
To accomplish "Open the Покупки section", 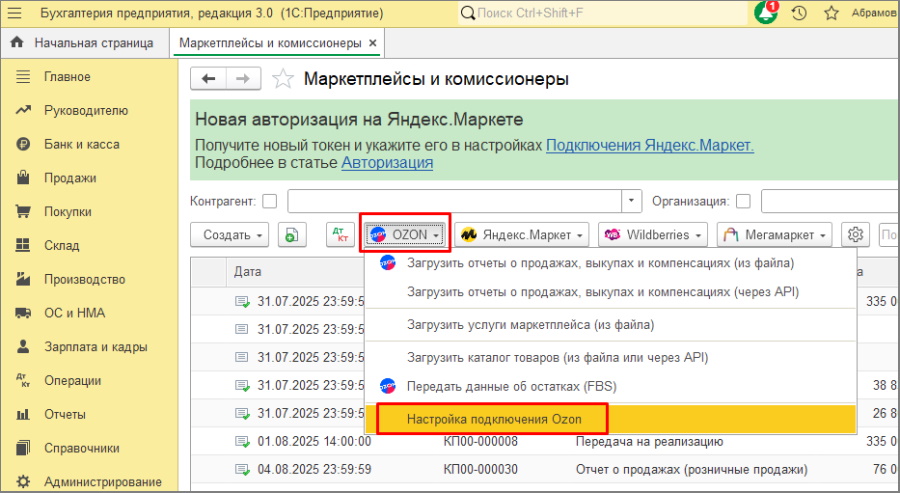I will (68, 212).
